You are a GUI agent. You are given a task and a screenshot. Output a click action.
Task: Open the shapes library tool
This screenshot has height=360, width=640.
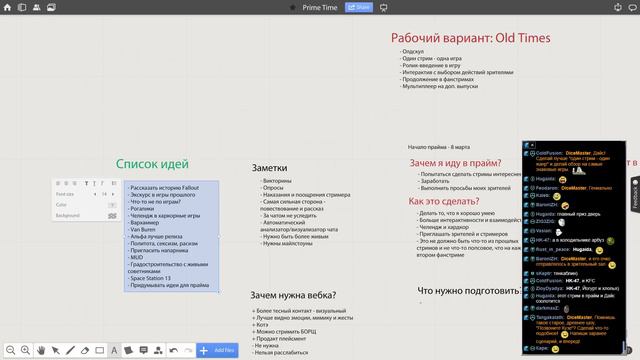click(158, 350)
